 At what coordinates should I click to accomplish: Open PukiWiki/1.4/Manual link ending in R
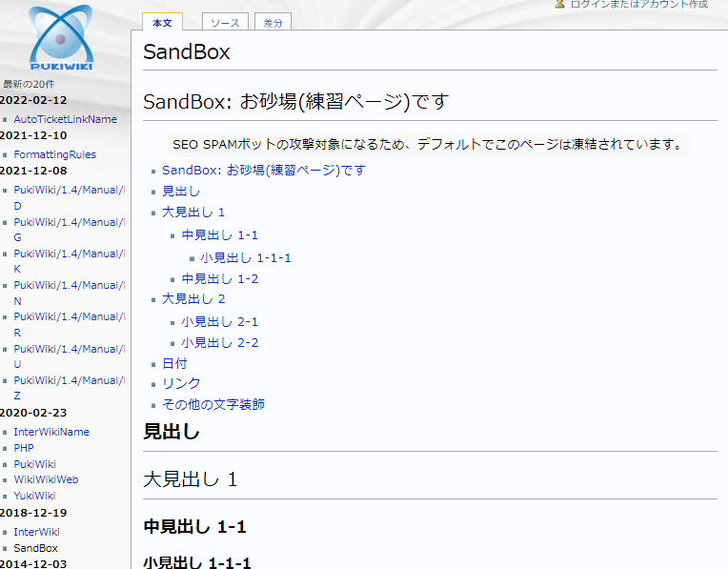point(70,325)
